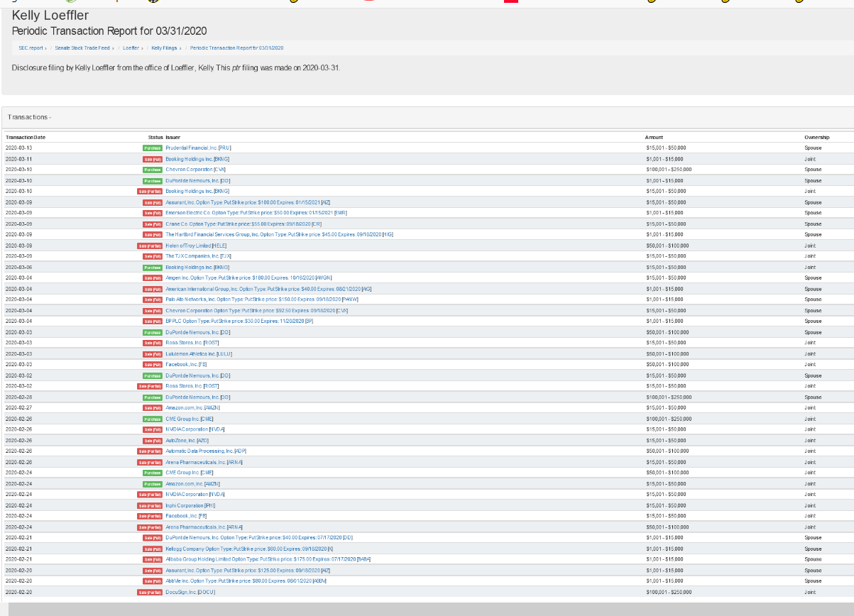Click Amazon.com link dated 2020-02-27
This screenshot has width=854, height=616.
pos(192,408)
